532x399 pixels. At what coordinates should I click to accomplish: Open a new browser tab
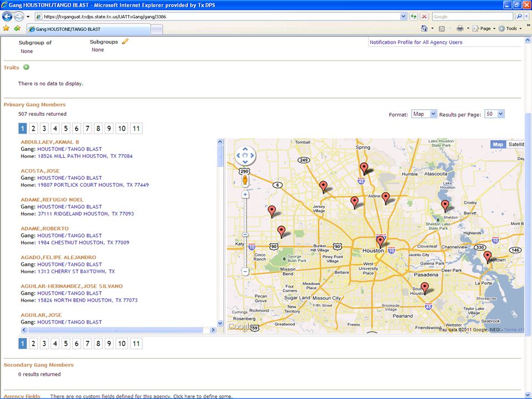click(x=156, y=29)
